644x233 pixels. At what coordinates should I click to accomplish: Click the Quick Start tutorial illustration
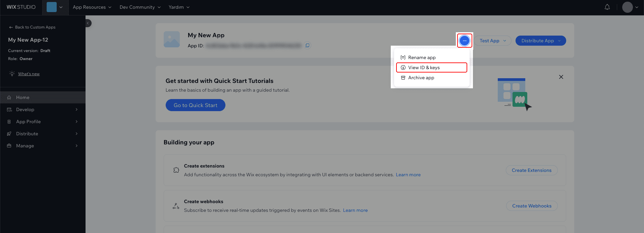515,94
